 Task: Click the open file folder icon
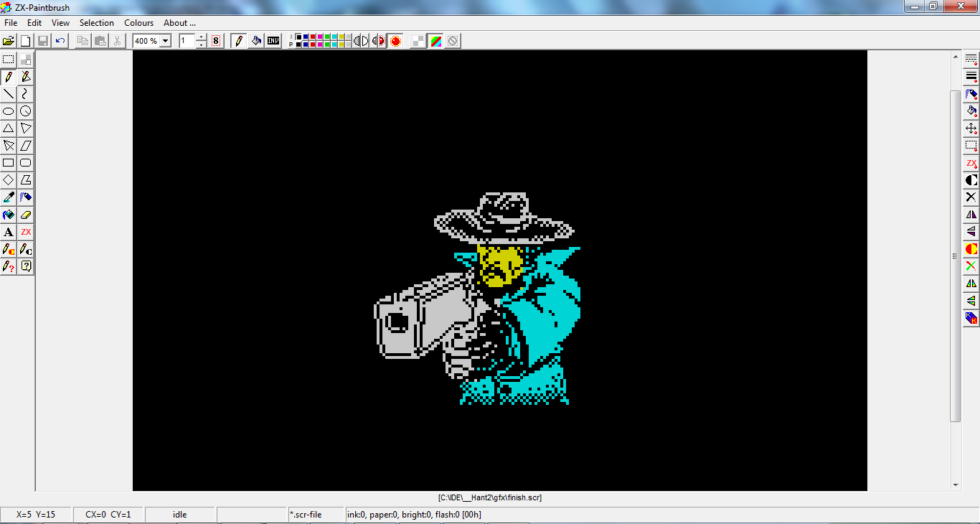point(9,41)
